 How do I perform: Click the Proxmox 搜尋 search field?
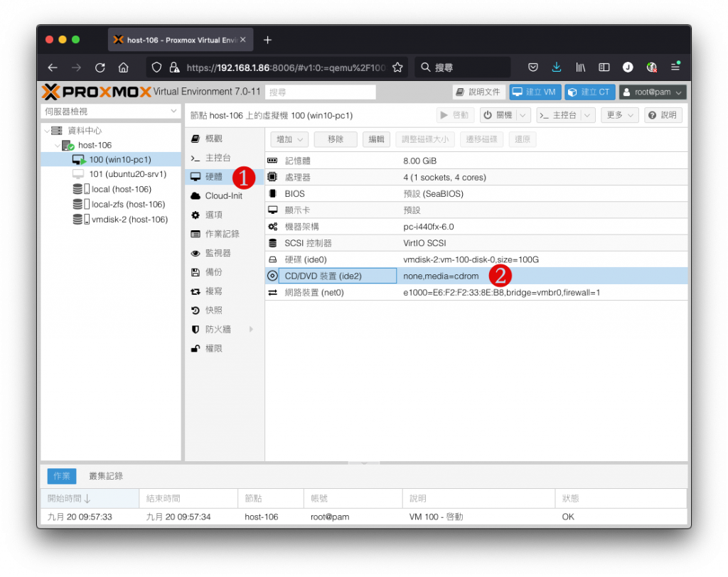[321, 92]
